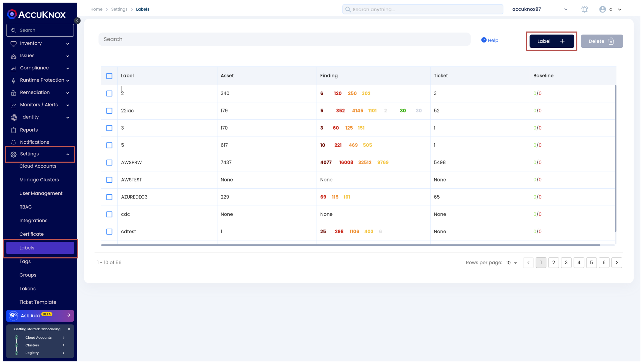Open Manage Clusters settings page

click(39, 180)
